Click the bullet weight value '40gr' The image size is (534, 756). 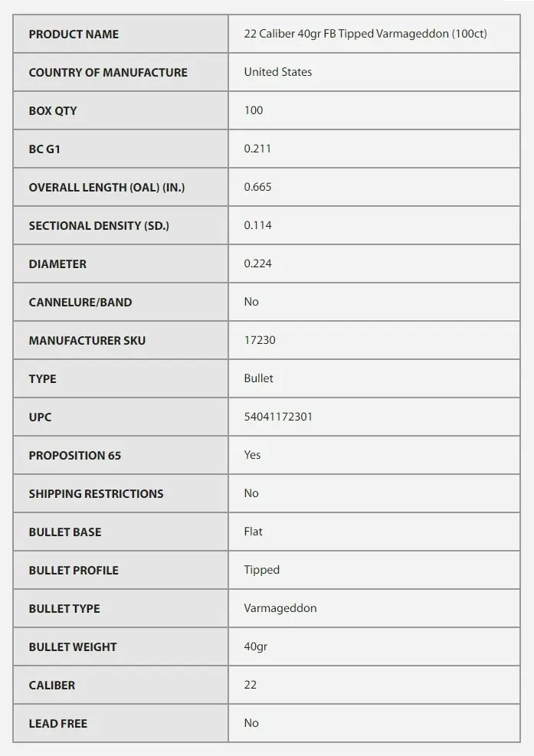coord(255,646)
